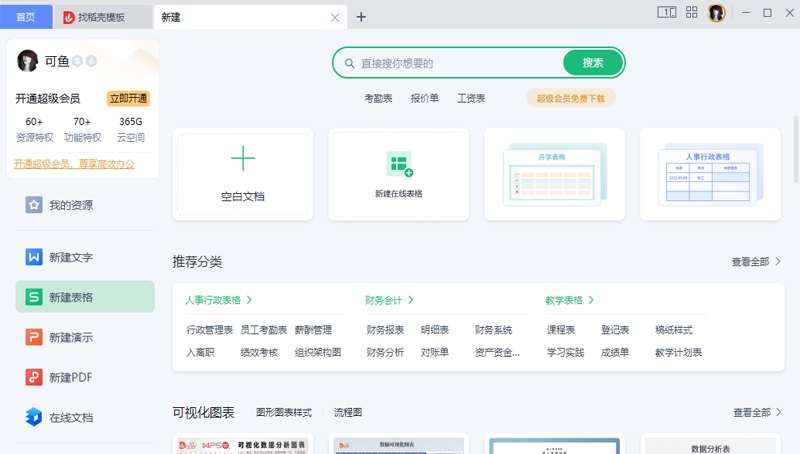Image resolution: width=800 pixels, height=454 pixels.
Task: Click the 在线文档 cube icon
Action: [x=34, y=417]
